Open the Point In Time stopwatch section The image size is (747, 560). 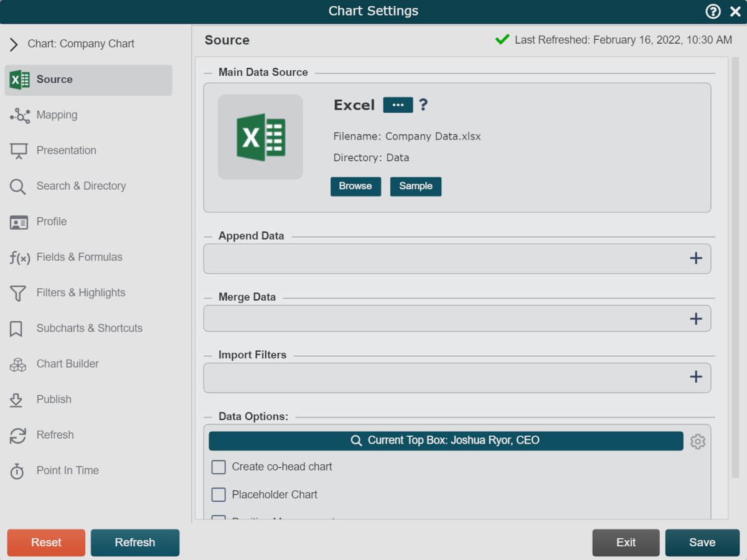[x=17, y=471]
